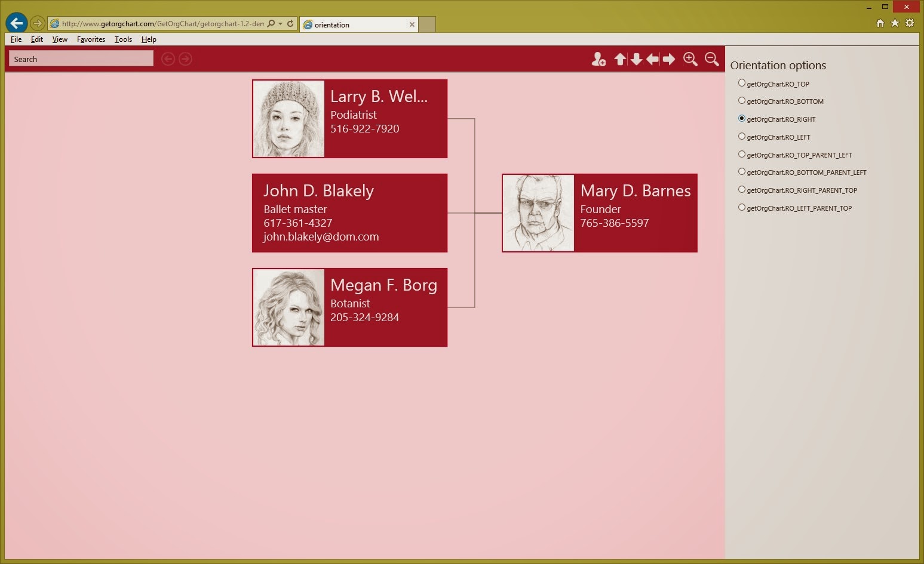The height and width of the screenshot is (564, 924).
Task: Zoom in on the org chart
Action: tap(690, 59)
